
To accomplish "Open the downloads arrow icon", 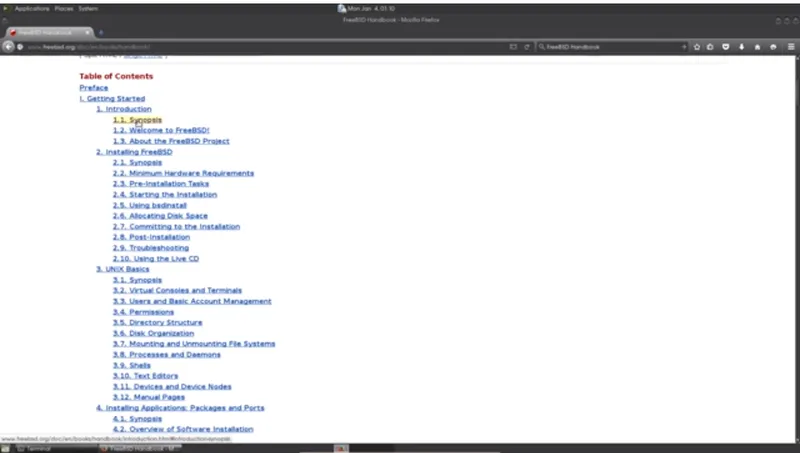I will pyautogui.click(x=742, y=47).
